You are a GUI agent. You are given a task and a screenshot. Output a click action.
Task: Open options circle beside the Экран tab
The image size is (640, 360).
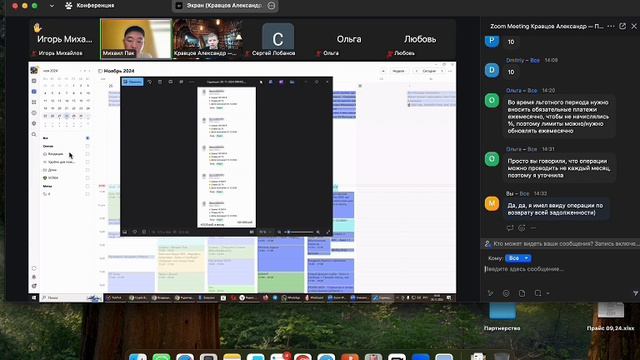point(271,6)
